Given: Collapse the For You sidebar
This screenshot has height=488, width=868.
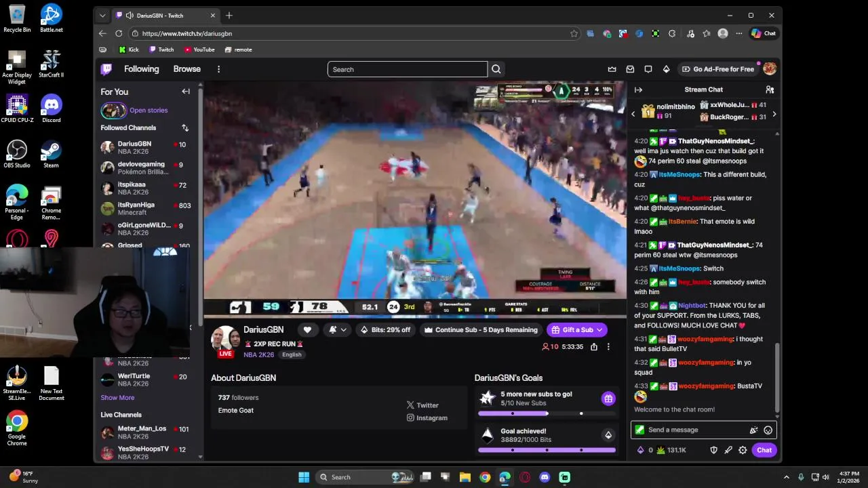Looking at the screenshot, I should [x=186, y=91].
